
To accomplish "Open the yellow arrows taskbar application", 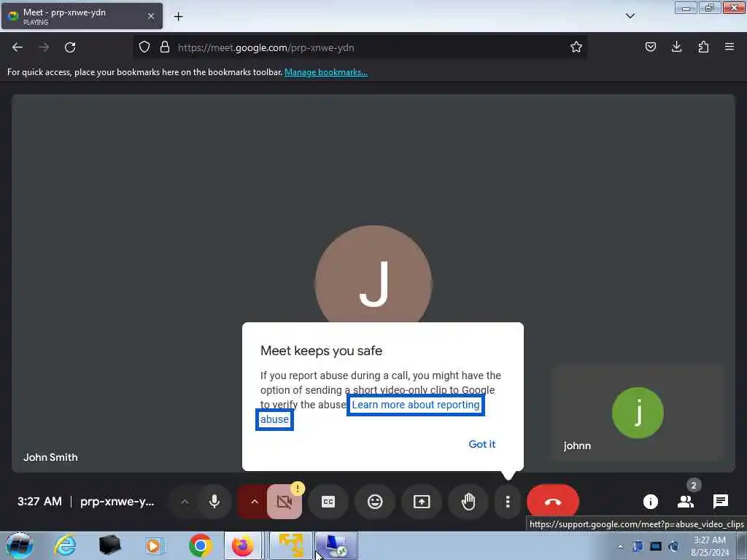I will pos(291,545).
